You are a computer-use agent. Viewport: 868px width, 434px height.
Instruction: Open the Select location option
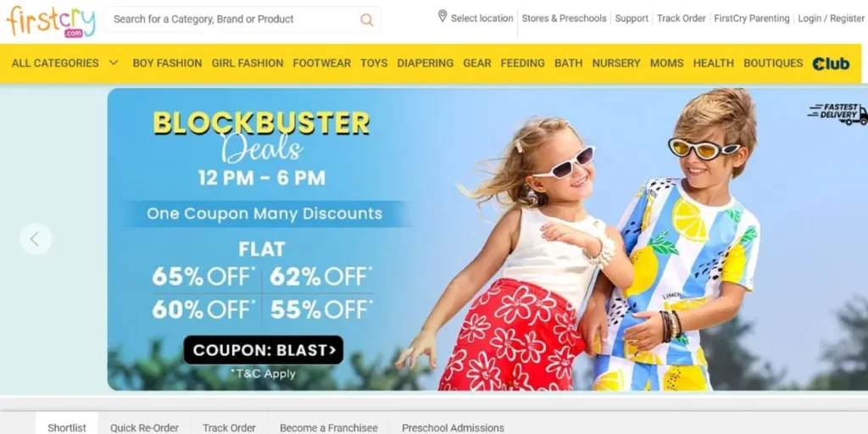tap(481, 19)
